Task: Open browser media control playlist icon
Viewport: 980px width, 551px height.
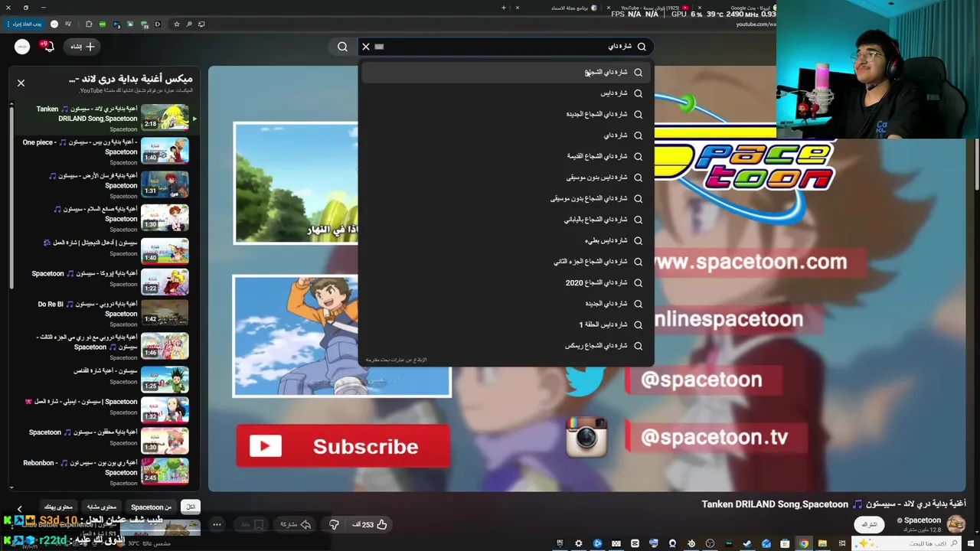Action: 68,24
